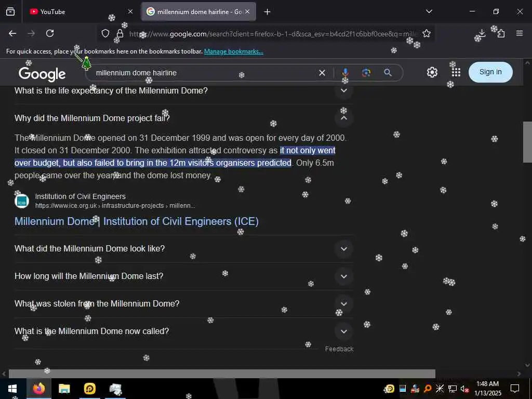Open the network tray icon
The image size is (532, 399).
click(x=452, y=389)
